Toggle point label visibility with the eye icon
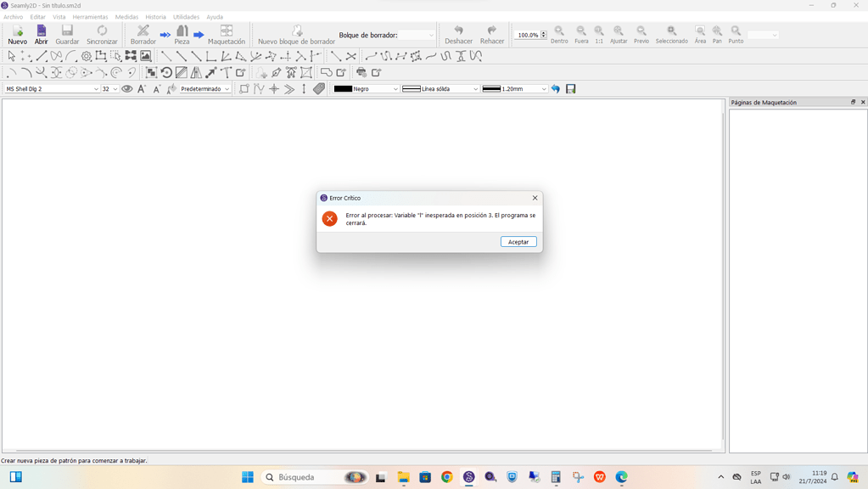868x489 pixels. [x=127, y=87]
